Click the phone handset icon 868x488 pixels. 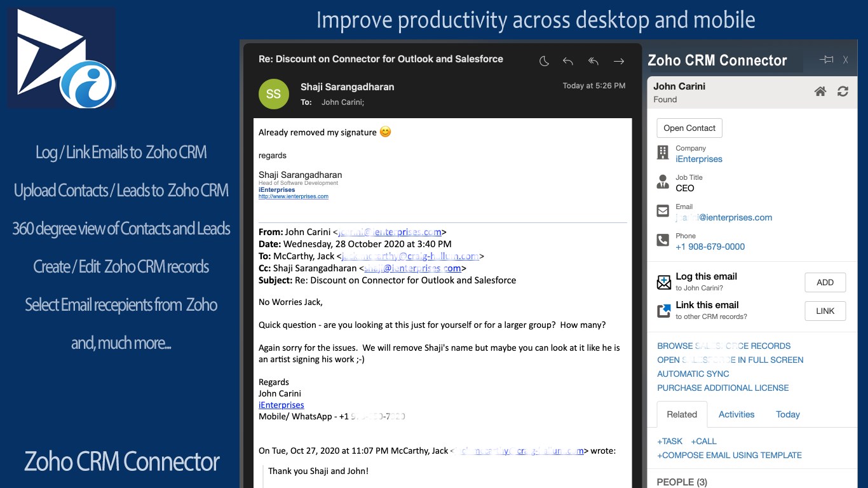coord(663,240)
